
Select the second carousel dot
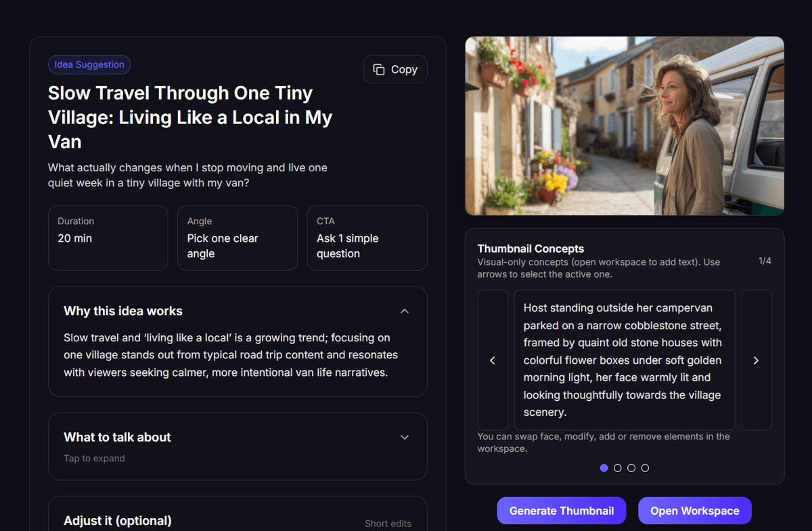coord(617,467)
